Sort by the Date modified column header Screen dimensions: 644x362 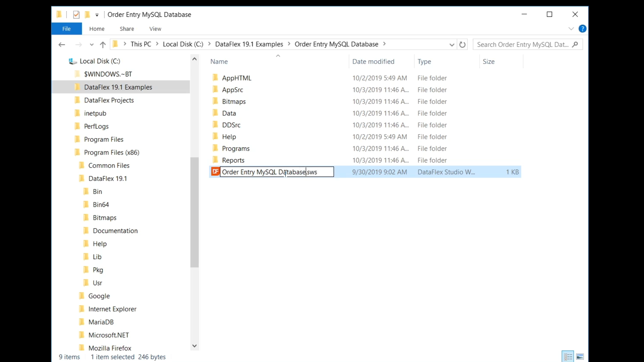click(x=373, y=61)
